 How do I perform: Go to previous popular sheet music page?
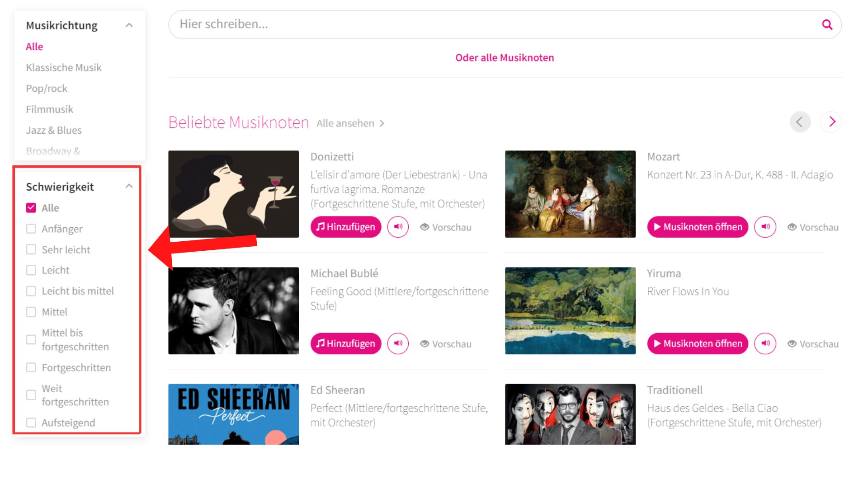tap(800, 122)
